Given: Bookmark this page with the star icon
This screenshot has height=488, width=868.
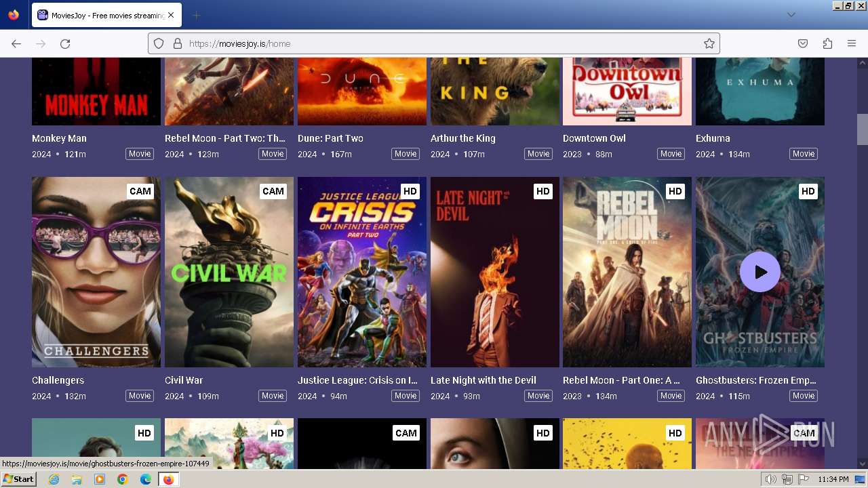Looking at the screenshot, I should pyautogui.click(x=709, y=43).
